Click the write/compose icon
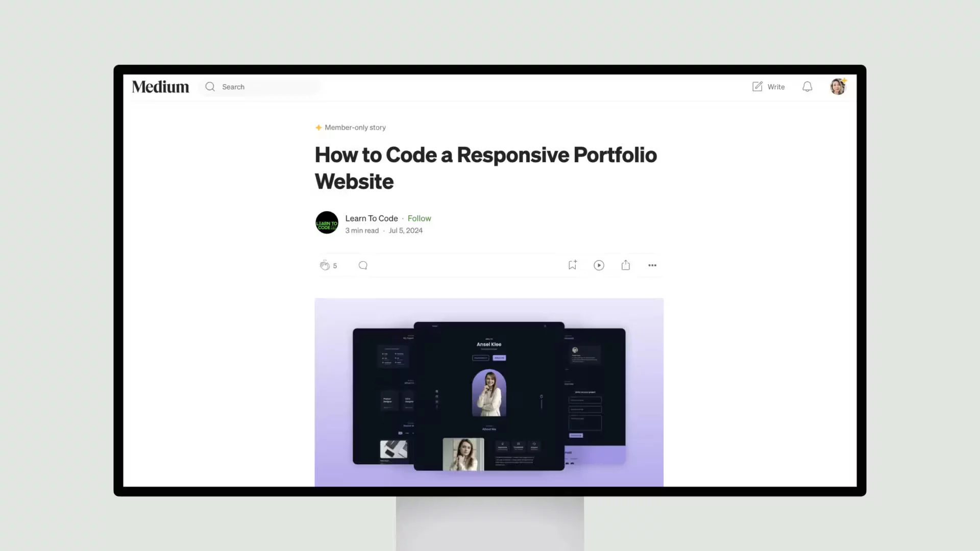This screenshot has width=980, height=551. point(757,86)
